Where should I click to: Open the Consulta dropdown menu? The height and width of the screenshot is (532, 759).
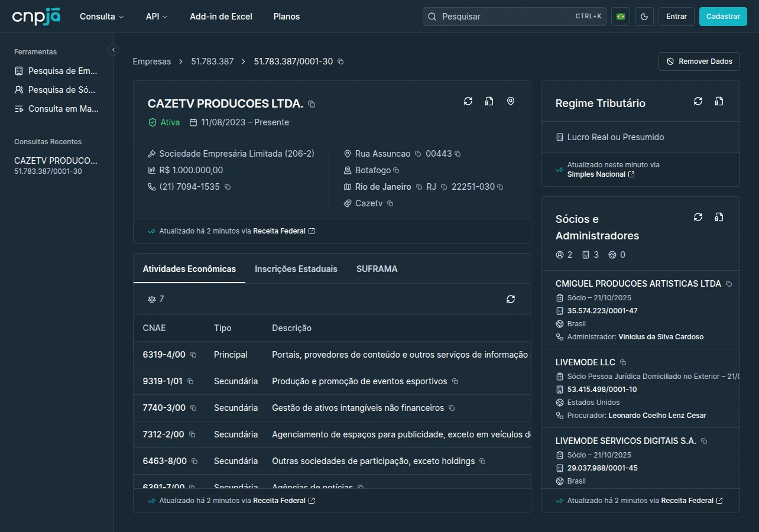(x=102, y=17)
